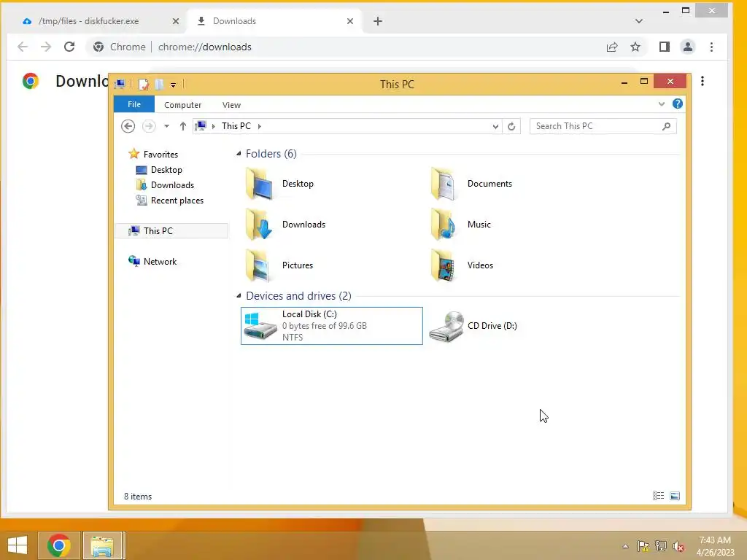Click File Explorer icon in taskbar
This screenshot has height=560, width=747.
(x=102, y=545)
